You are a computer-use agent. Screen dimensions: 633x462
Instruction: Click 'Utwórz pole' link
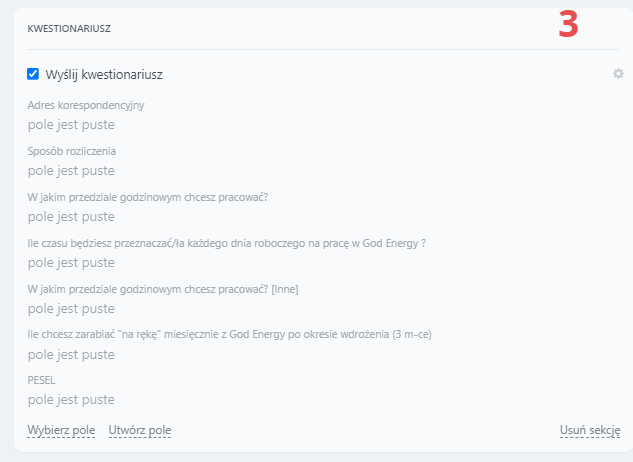click(x=140, y=430)
